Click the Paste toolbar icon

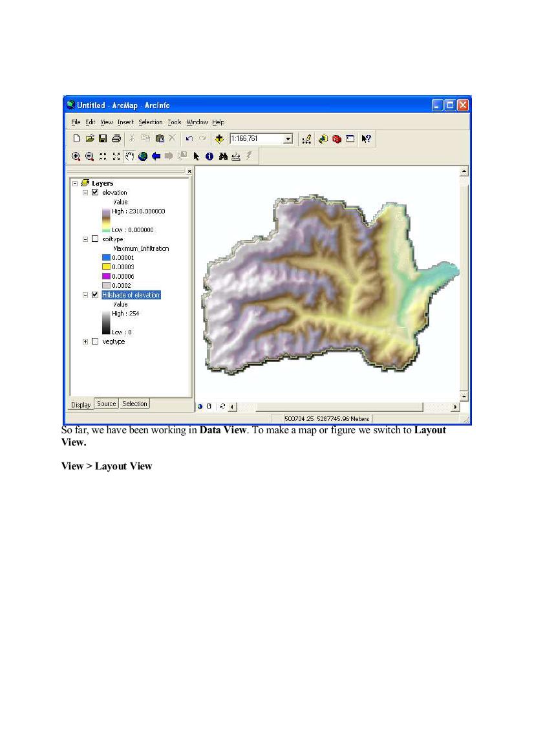160,138
